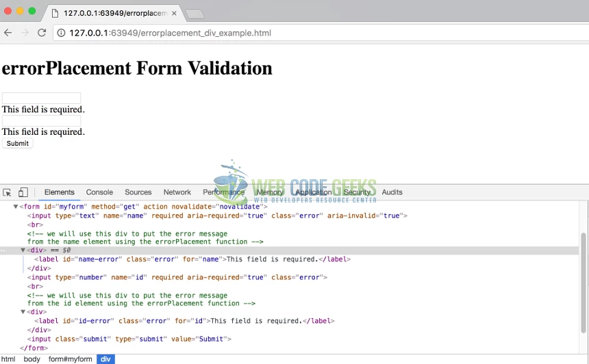This screenshot has width=589, height=364.
Task: Click the Elements panel vertical scrollbar
Action: click(x=584, y=274)
